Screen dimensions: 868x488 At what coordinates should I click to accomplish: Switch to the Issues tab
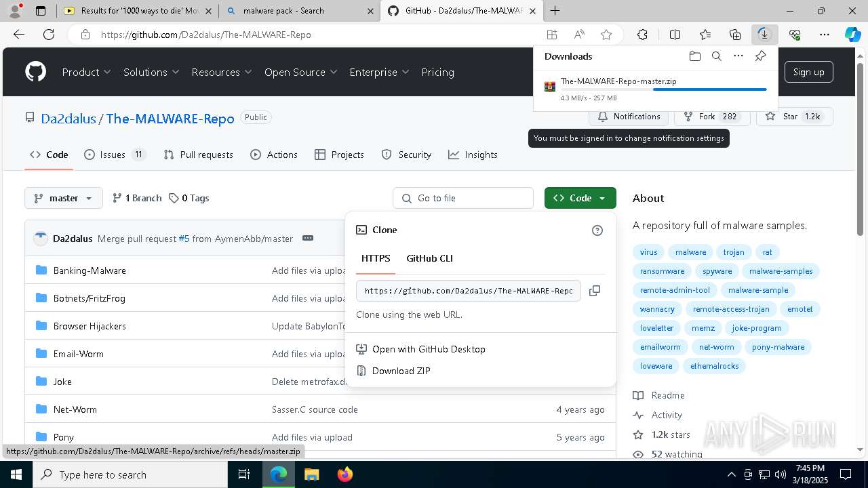(x=115, y=155)
